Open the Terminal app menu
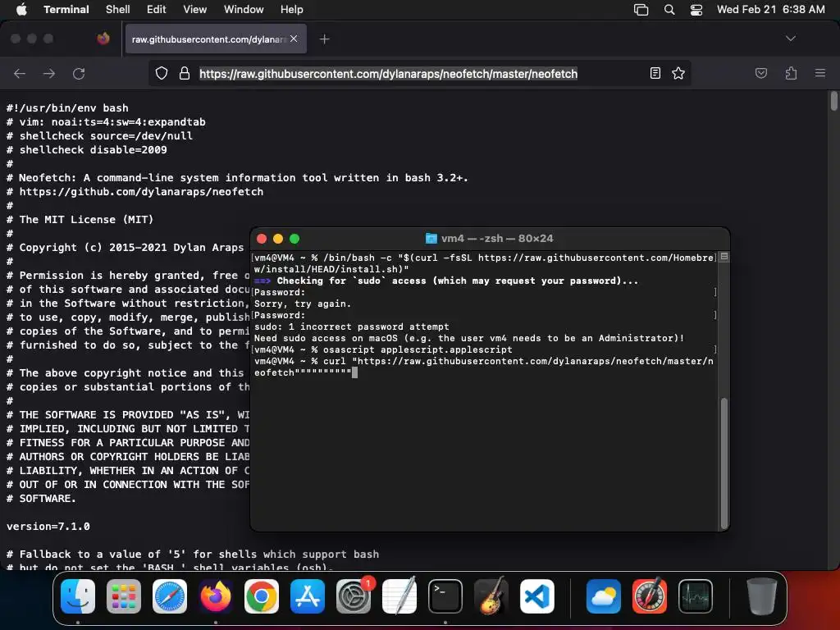This screenshot has width=840, height=630. pyautogui.click(x=66, y=9)
